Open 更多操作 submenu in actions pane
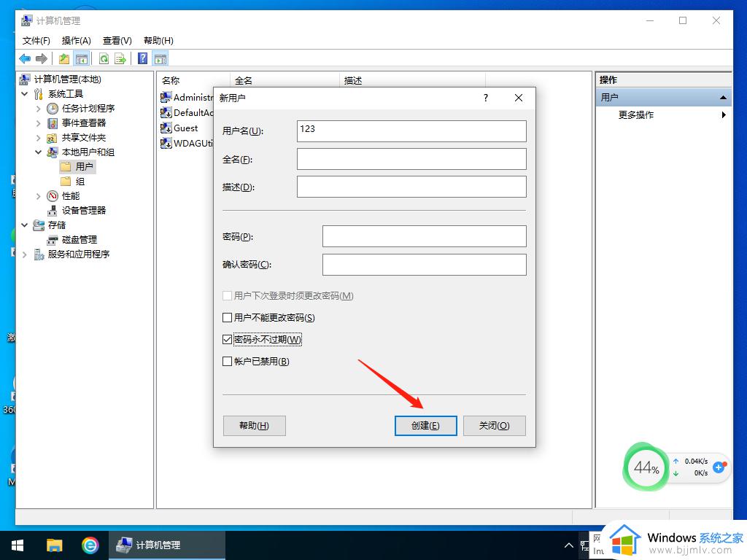 click(x=664, y=114)
